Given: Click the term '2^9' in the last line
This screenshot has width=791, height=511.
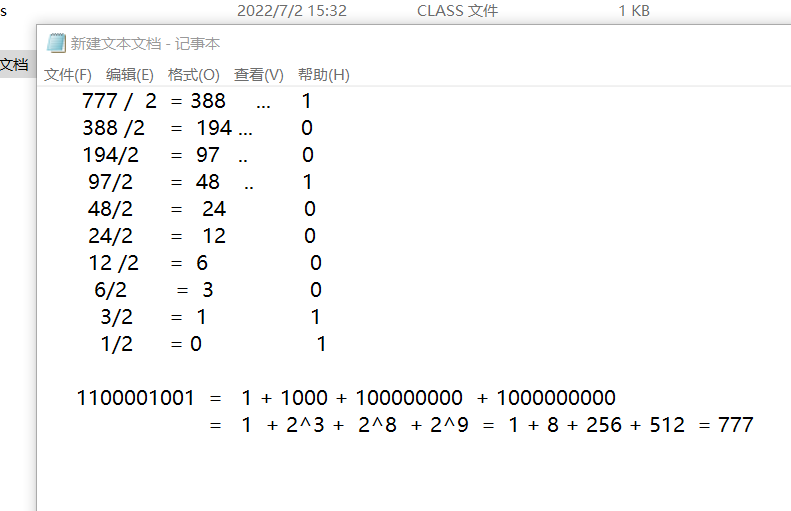Looking at the screenshot, I should [449, 425].
